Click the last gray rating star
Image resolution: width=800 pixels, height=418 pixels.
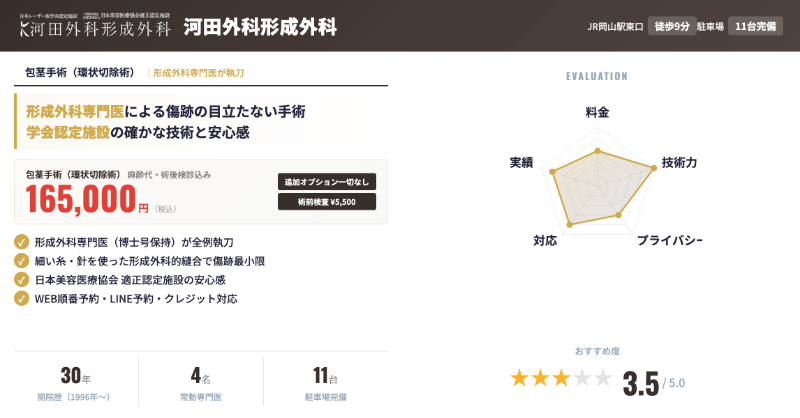click(603, 378)
